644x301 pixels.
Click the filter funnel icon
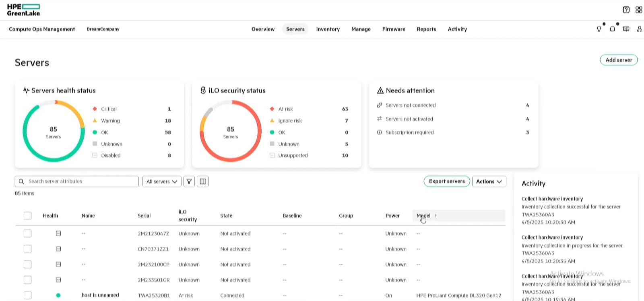pos(189,181)
